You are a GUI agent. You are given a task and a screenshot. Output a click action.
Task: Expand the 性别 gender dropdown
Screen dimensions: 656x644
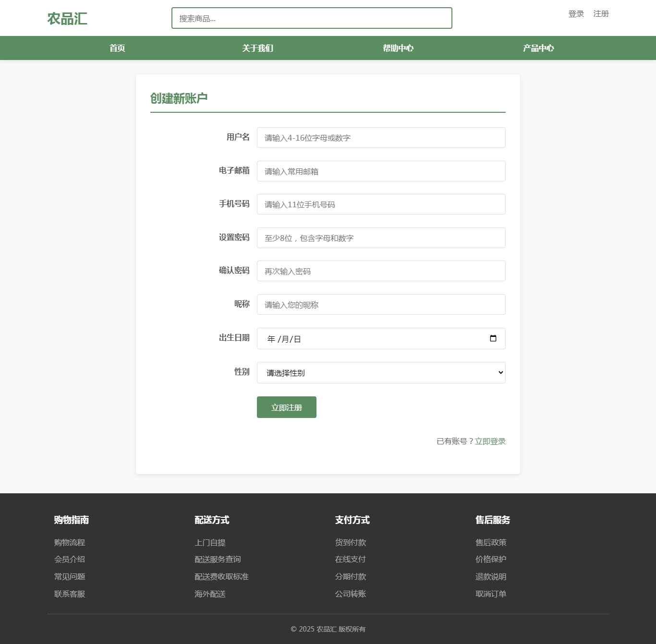[381, 372]
